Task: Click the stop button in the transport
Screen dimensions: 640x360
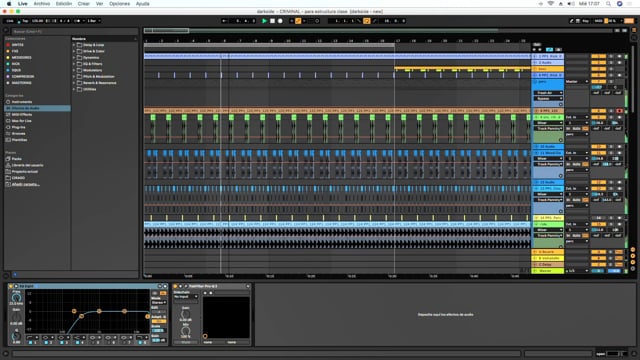Action: point(272,21)
